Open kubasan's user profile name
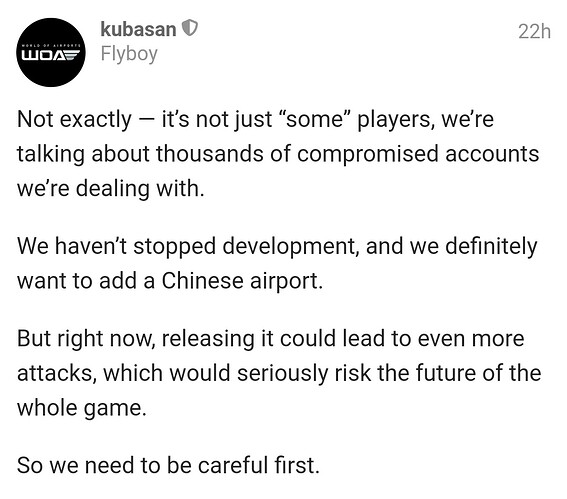 point(138,29)
